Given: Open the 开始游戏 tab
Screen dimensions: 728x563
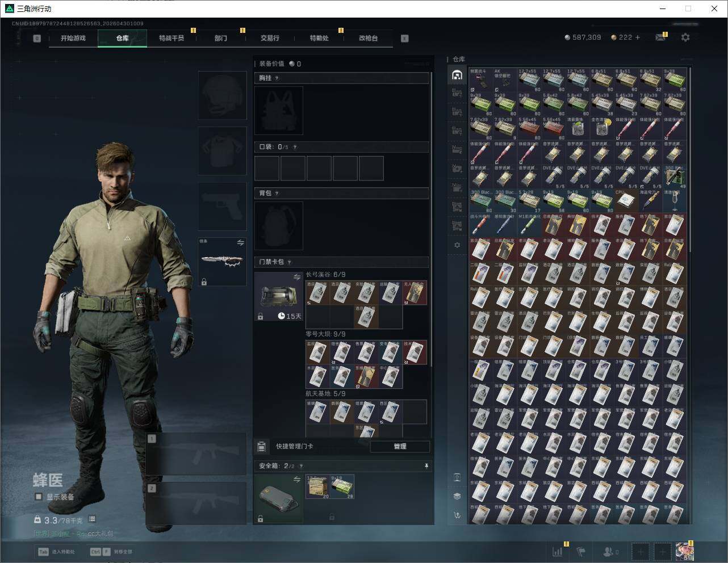Looking at the screenshot, I should (x=73, y=38).
